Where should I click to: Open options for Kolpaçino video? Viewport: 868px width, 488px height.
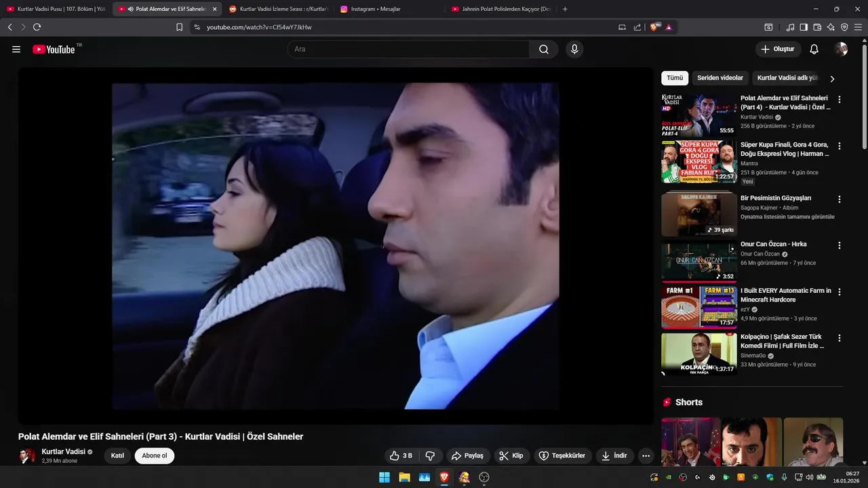840,338
